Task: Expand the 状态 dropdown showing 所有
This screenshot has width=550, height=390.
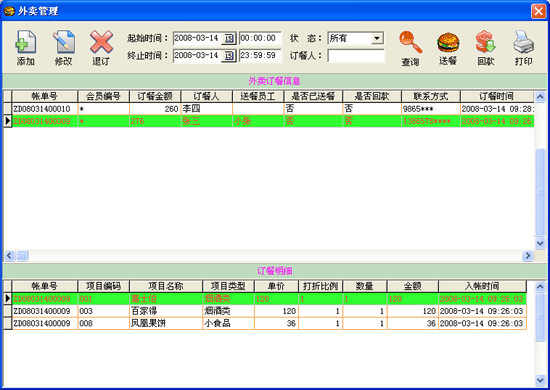Action: click(x=377, y=38)
